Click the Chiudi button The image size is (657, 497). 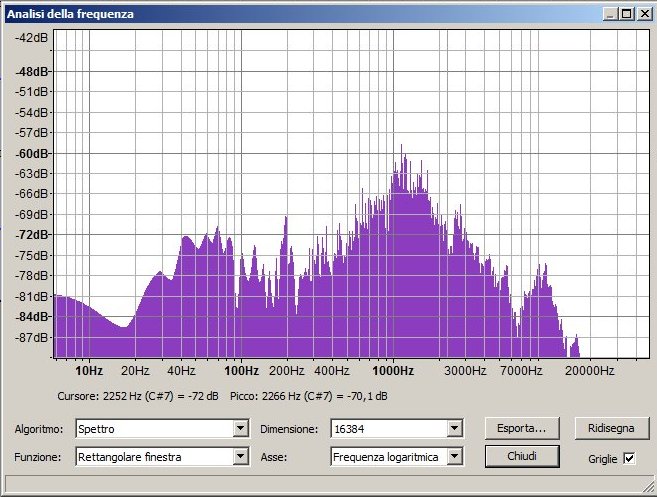[x=521, y=456]
